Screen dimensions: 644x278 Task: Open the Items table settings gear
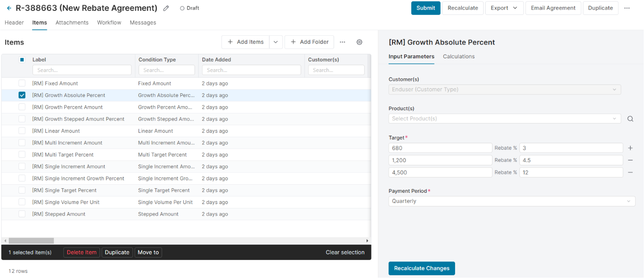tap(359, 42)
